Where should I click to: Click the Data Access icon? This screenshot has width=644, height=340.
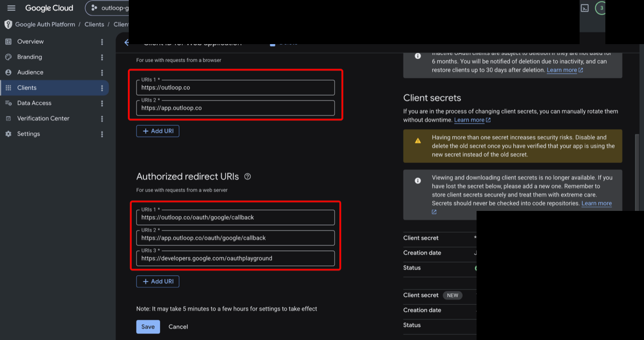8,103
